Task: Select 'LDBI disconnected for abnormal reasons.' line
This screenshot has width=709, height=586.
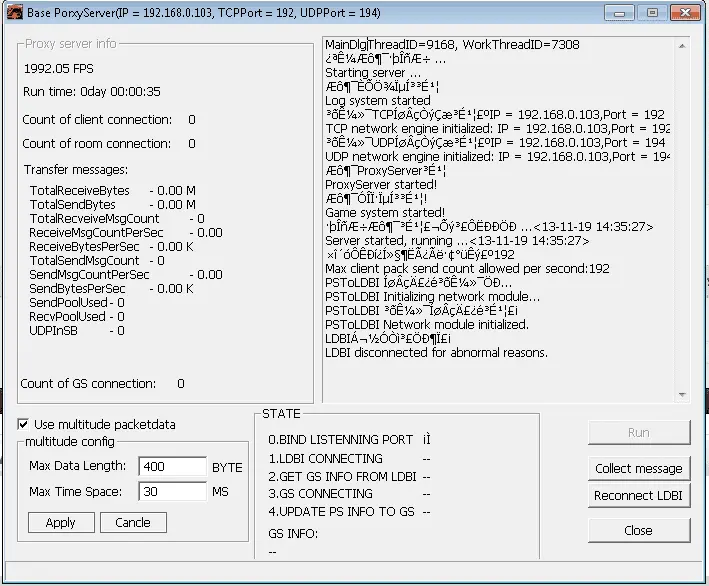Action: click(x=436, y=353)
